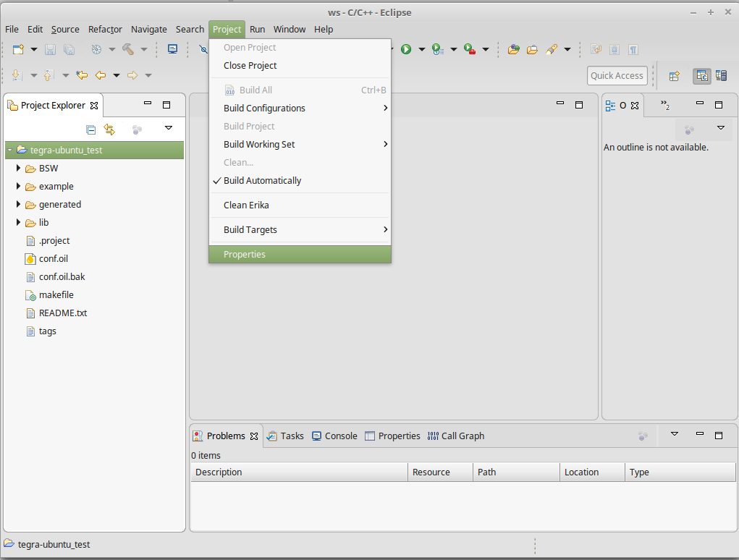This screenshot has height=560, width=739.
Task: Click the open-folder icon with purple-green badge
Action: (514, 49)
